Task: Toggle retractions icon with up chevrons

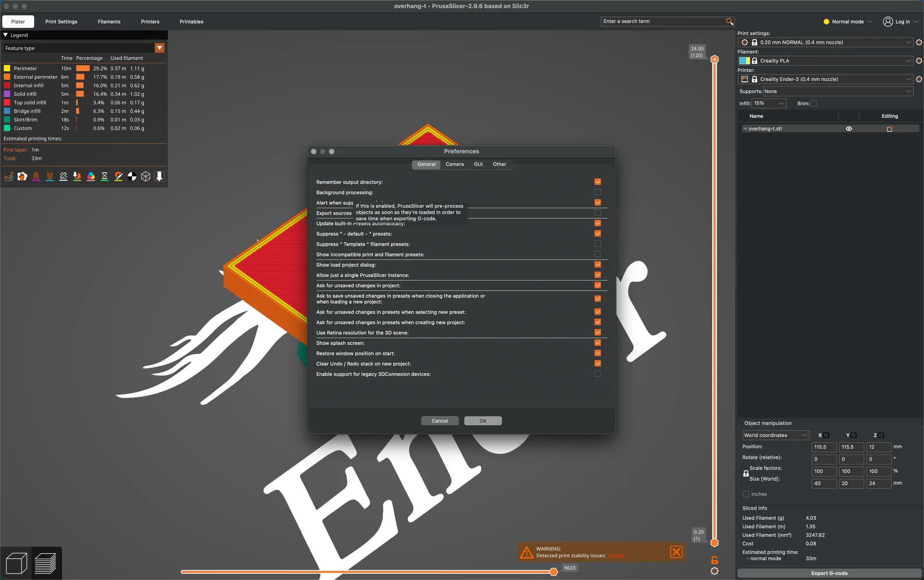Action: pyautogui.click(x=36, y=177)
